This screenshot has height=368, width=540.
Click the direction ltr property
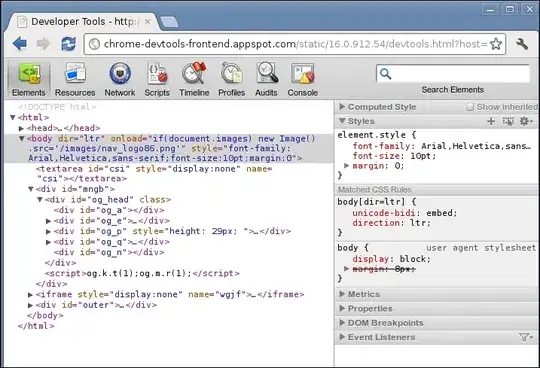tap(391, 223)
